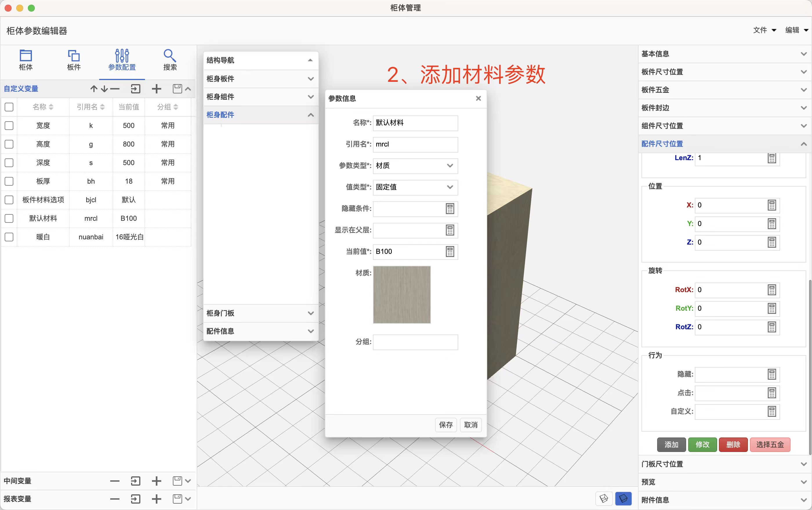Tick the 默认材料 row checkbox

[9, 218]
